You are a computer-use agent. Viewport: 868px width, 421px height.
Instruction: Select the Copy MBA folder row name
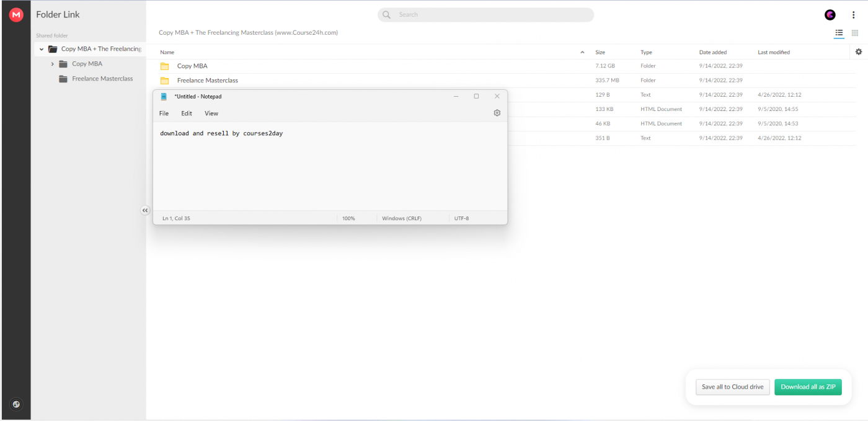tap(192, 66)
